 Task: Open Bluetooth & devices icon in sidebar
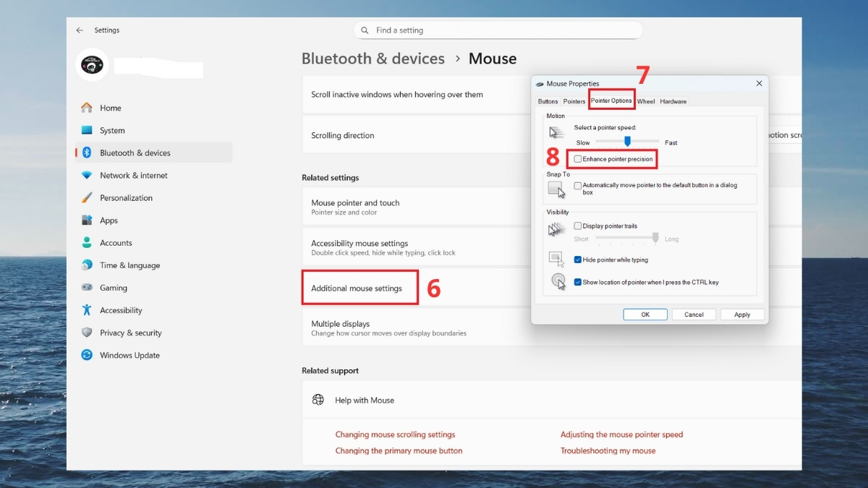click(87, 153)
